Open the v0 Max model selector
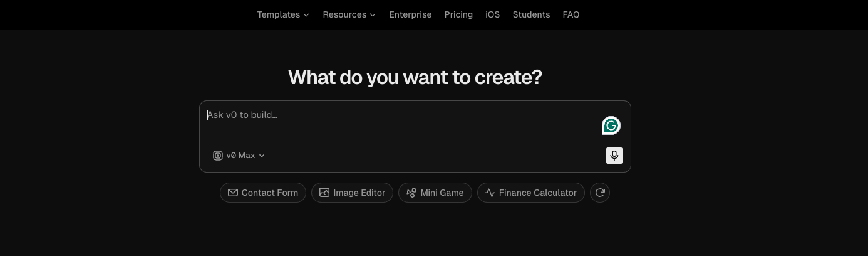The image size is (868, 256). click(x=239, y=156)
